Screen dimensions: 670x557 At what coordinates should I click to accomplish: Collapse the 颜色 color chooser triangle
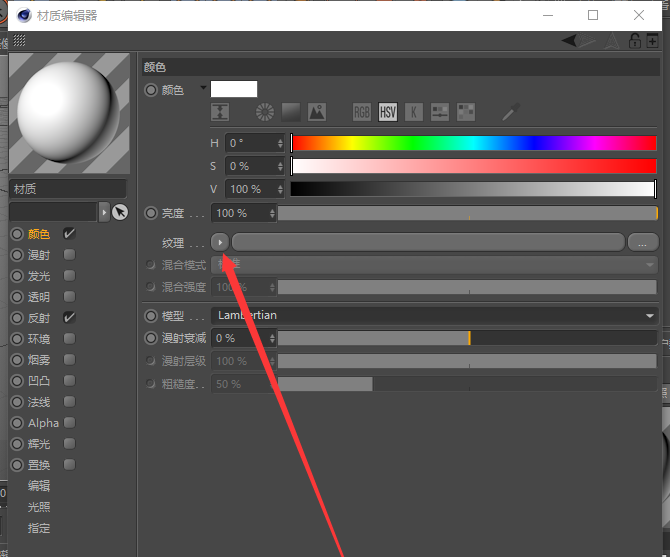click(203, 88)
